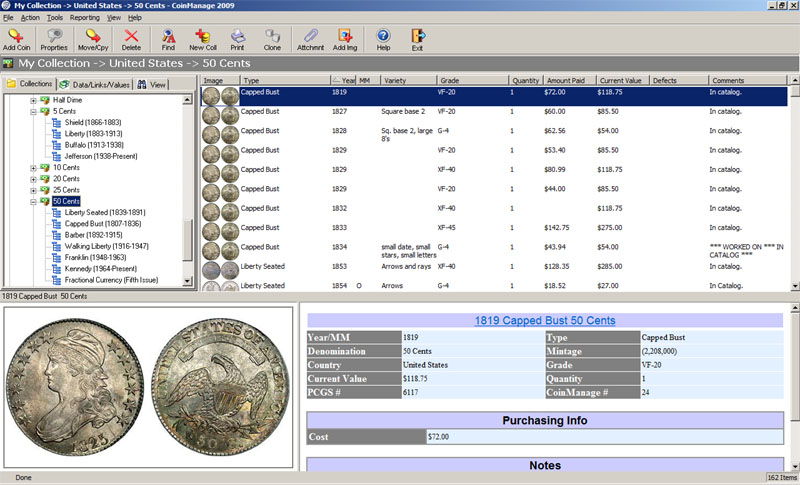The height and width of the screenshot is (485, 800).
Task: Click the Add Coin toolbar icon
Action: [16, 39]
